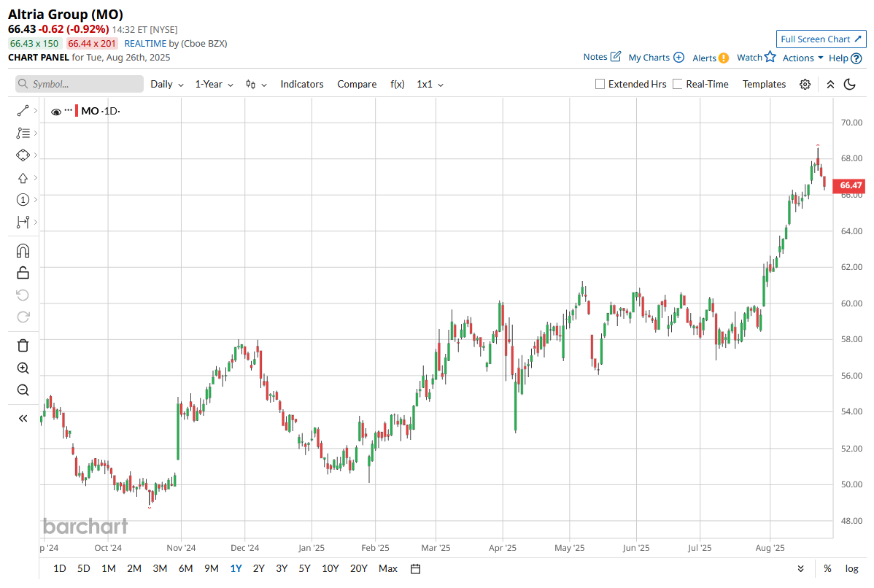Select the 2M time range
The height and width of the screenshot is (588, 874).
[134, 568]
